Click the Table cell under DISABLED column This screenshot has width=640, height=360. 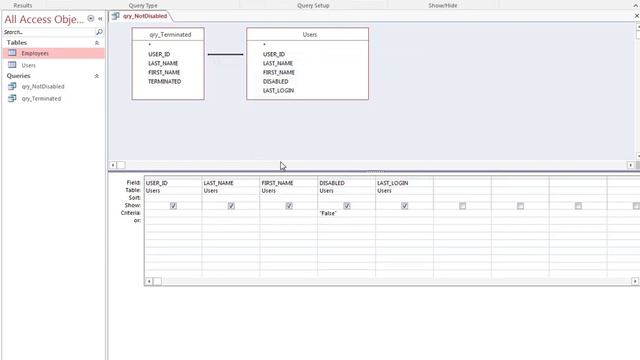point(346,191)
